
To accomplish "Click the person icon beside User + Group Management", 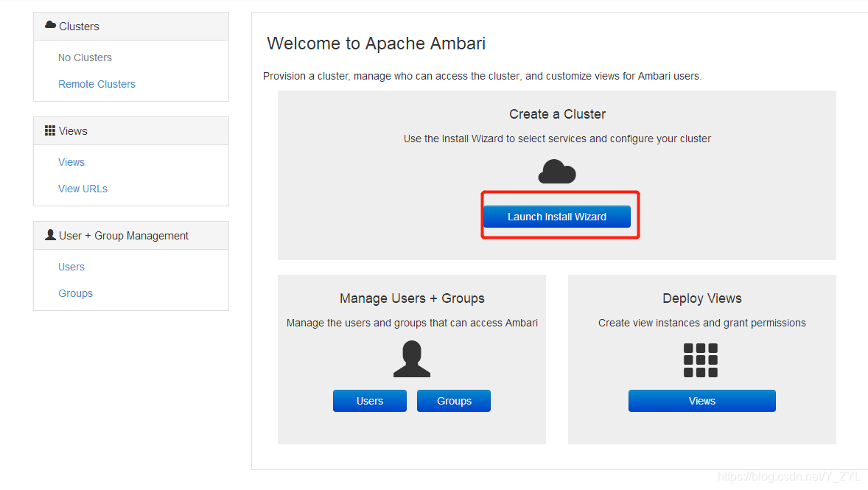I will pyautogui.click(x=50, y=235).
